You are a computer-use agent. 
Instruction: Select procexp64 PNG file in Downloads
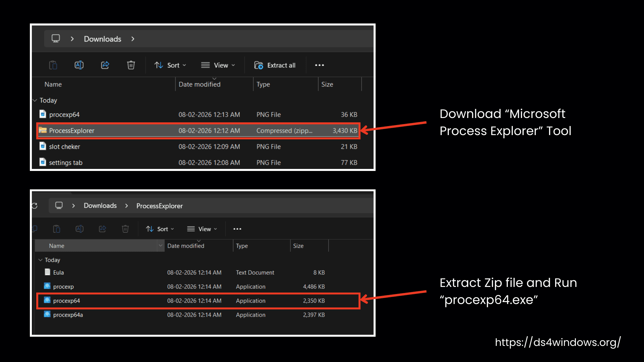click(198, 115)
